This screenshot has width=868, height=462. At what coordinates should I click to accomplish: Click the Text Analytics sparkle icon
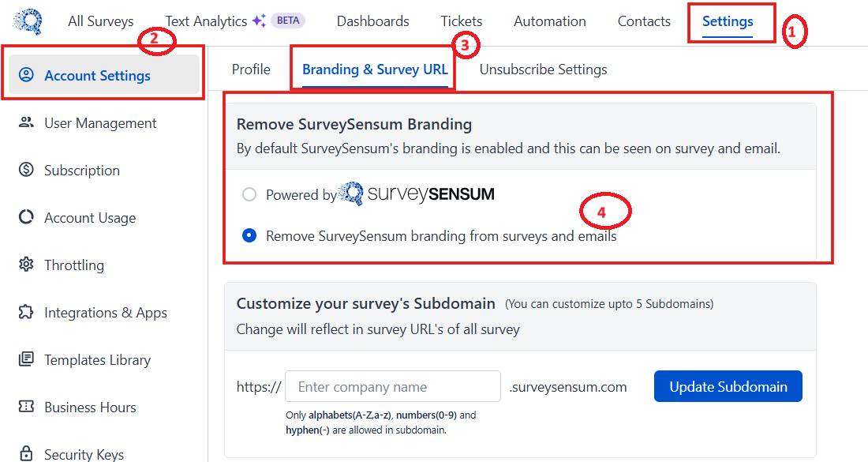click(259, 21)
